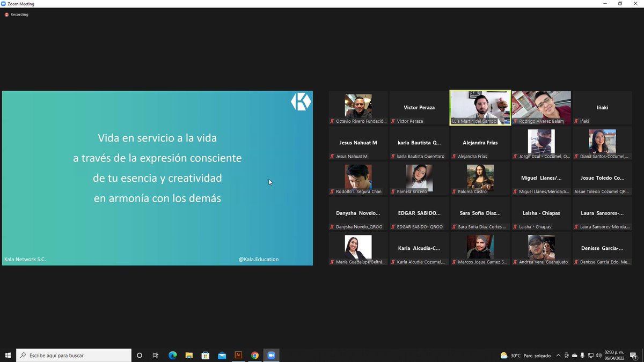Select Diana Santos-Cozumel participant tile

602,143
